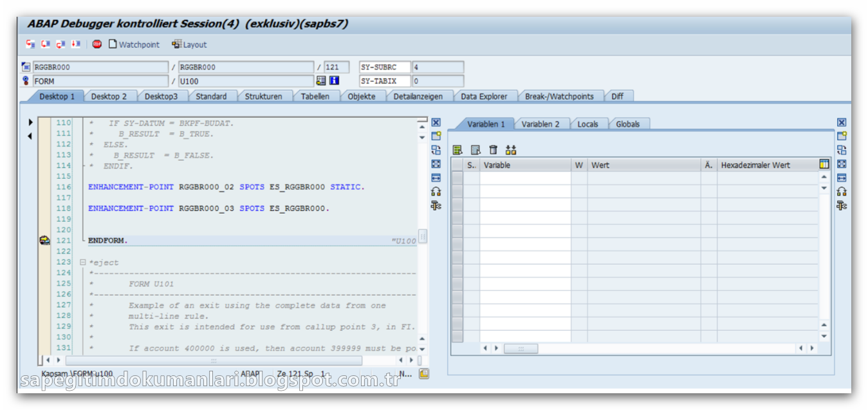Click ENHANCEMENT-POINT RGGBR000_03 line

point(208,209)
